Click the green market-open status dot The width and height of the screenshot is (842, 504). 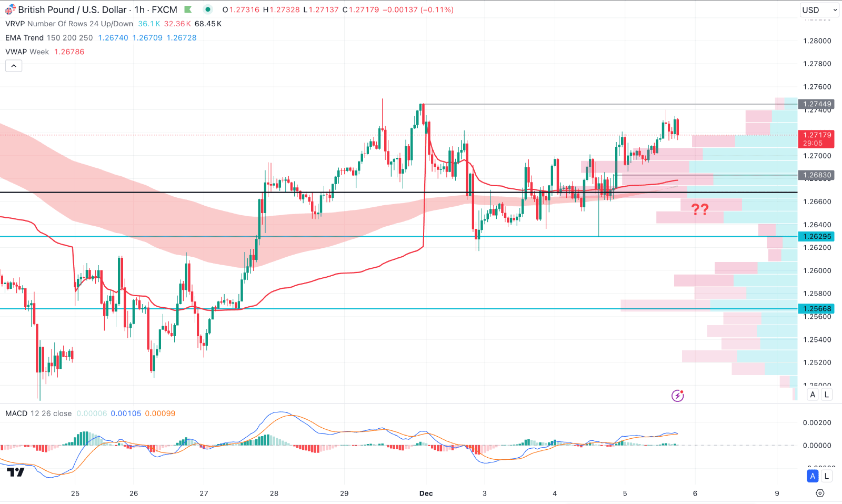pos(208,9)
